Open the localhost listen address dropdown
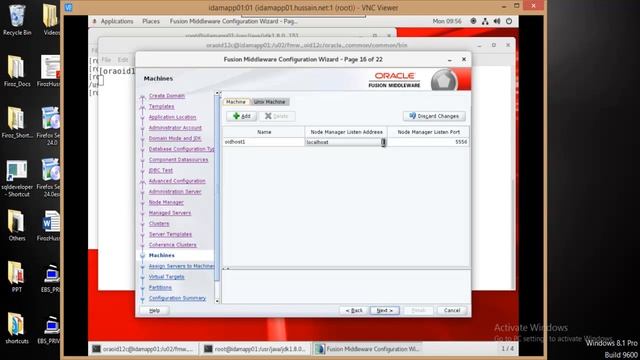Screen dimensions: 640x360 pos(383,142)
